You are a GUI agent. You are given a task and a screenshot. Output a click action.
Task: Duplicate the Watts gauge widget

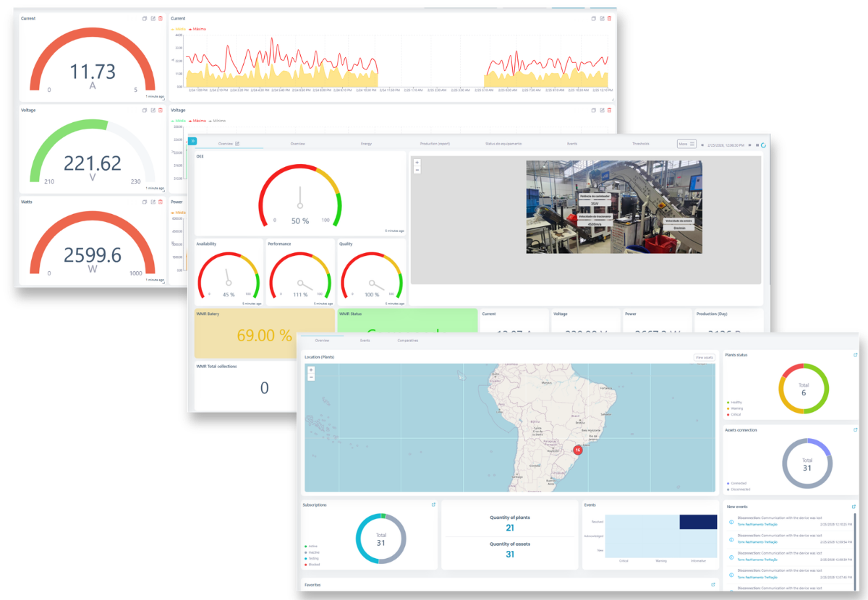pos(145,202)
